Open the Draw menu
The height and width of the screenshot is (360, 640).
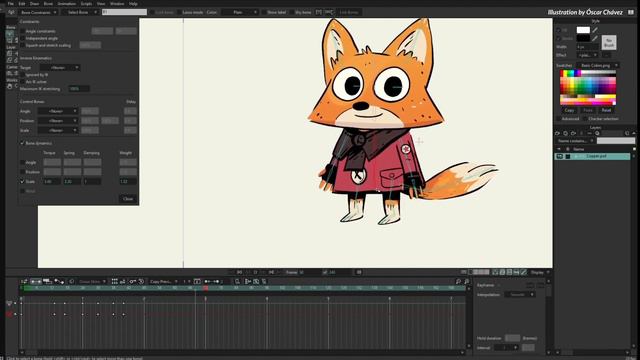coord(34,4)
